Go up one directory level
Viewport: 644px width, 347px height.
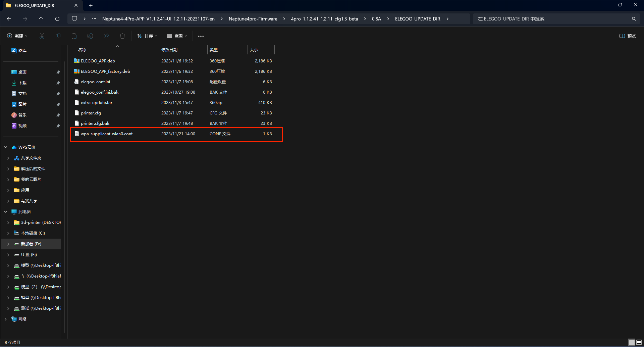[x=41, y=19]
